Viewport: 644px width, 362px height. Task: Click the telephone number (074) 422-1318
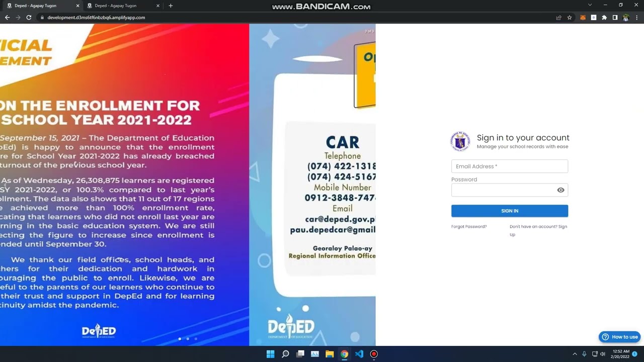point(342,166)
